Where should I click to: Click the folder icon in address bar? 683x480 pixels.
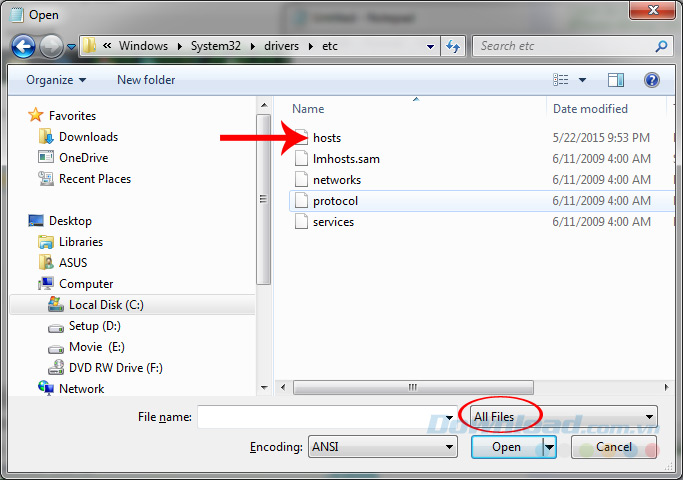(x=89, y=46)
